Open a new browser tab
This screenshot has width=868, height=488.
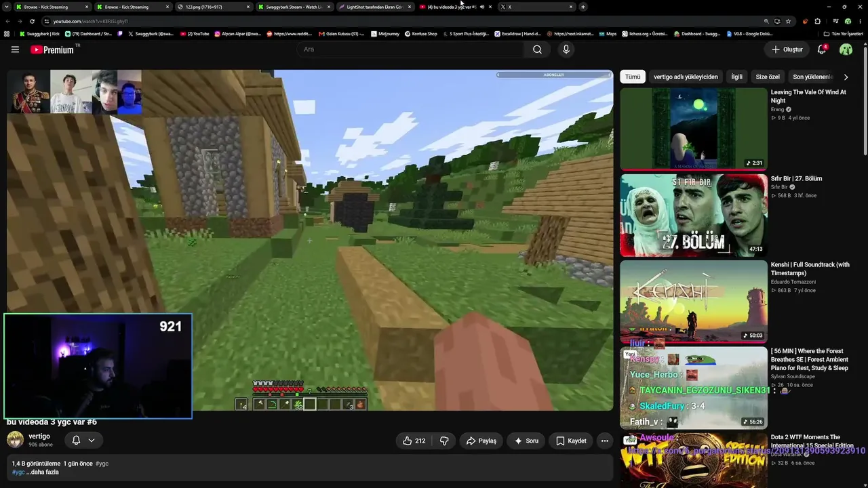[x=583, y=7]
